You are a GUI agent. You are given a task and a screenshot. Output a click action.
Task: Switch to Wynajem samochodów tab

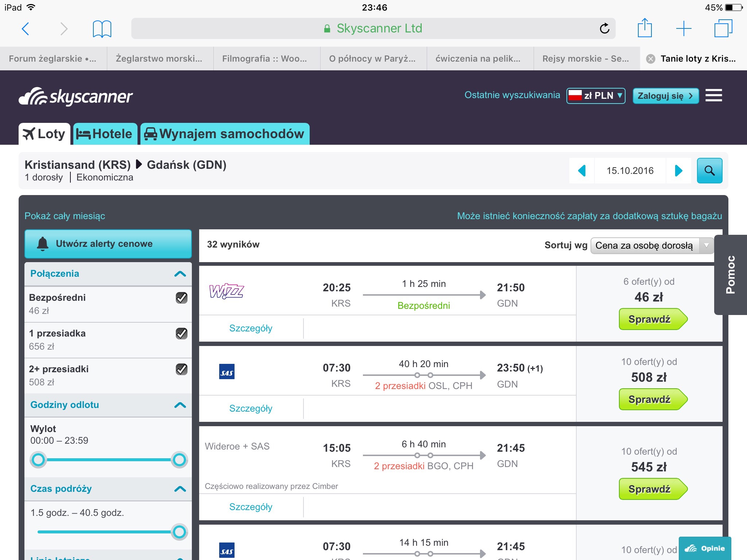click(225, 134)
